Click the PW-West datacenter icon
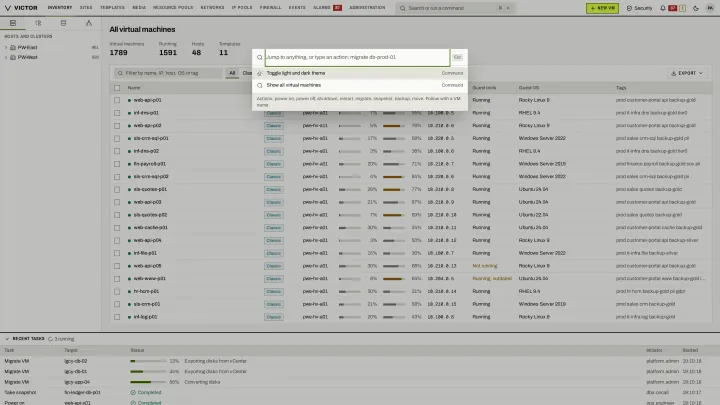 [x=13, y=57]
